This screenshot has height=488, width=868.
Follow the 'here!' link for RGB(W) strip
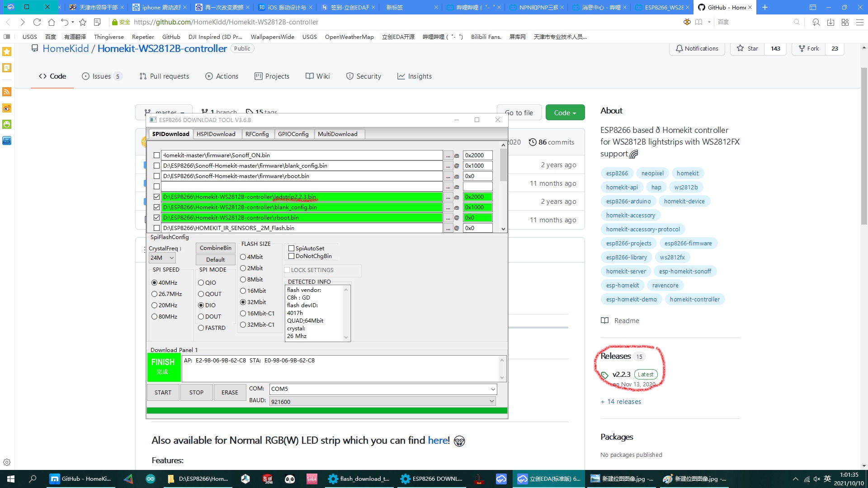tap(439, 441)
